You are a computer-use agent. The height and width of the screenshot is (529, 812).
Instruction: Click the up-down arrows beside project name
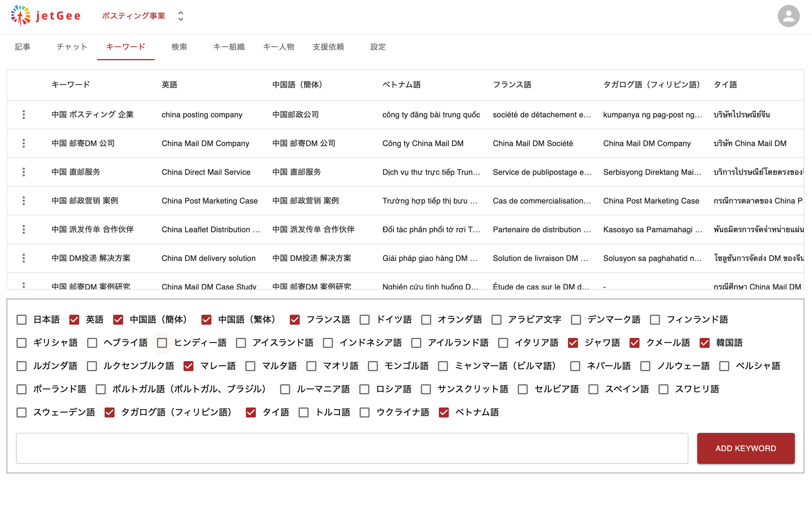181,16
